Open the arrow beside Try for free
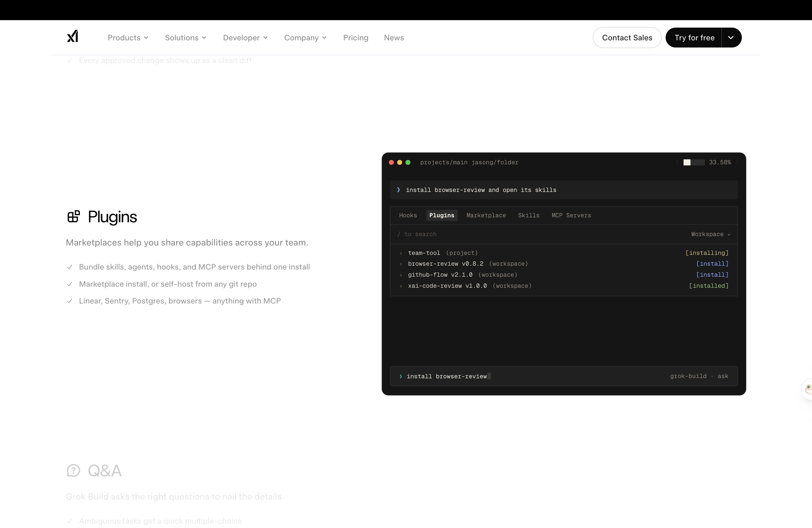This screenshot has width=812, height=528. click(x=731, y=38)
